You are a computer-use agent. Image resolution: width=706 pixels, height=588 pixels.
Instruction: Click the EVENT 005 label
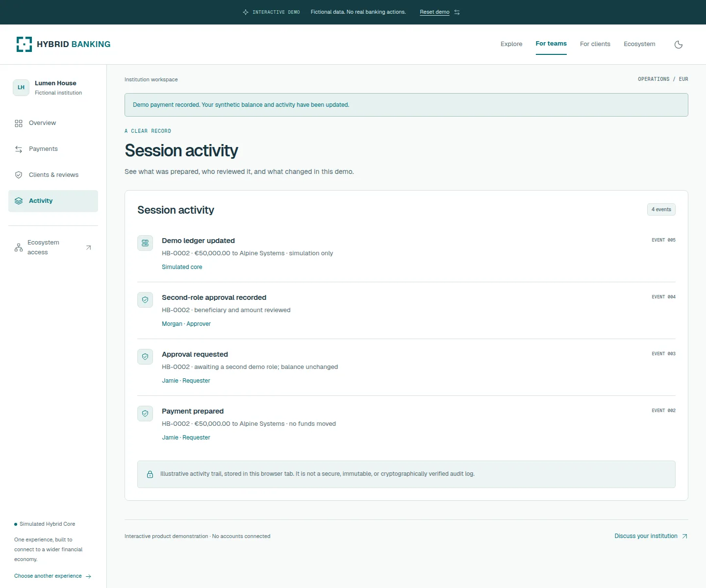coord(663,240)
